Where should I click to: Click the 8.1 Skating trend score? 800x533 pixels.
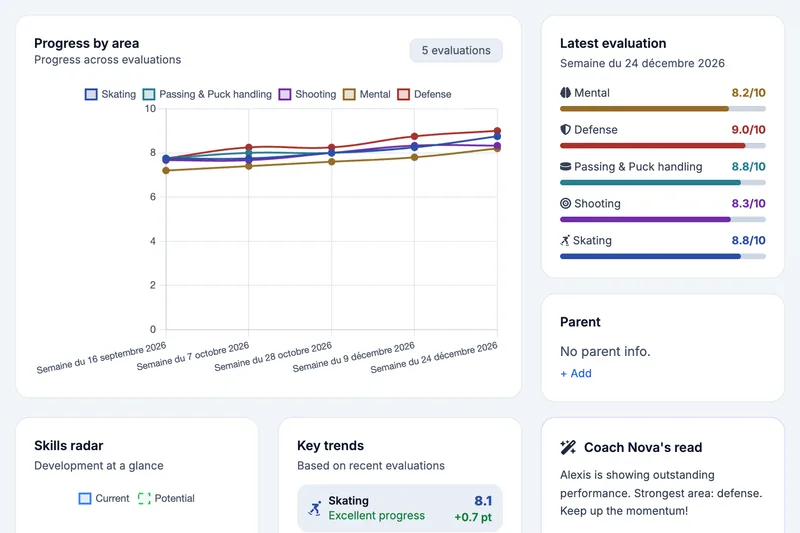click(x=483, y=501)
